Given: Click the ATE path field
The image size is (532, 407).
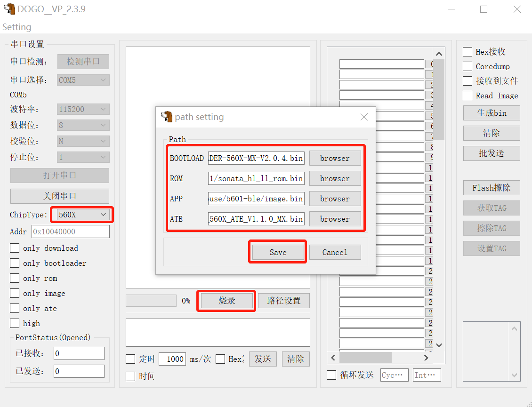Looking at the screenshot, I should point(256,219).
